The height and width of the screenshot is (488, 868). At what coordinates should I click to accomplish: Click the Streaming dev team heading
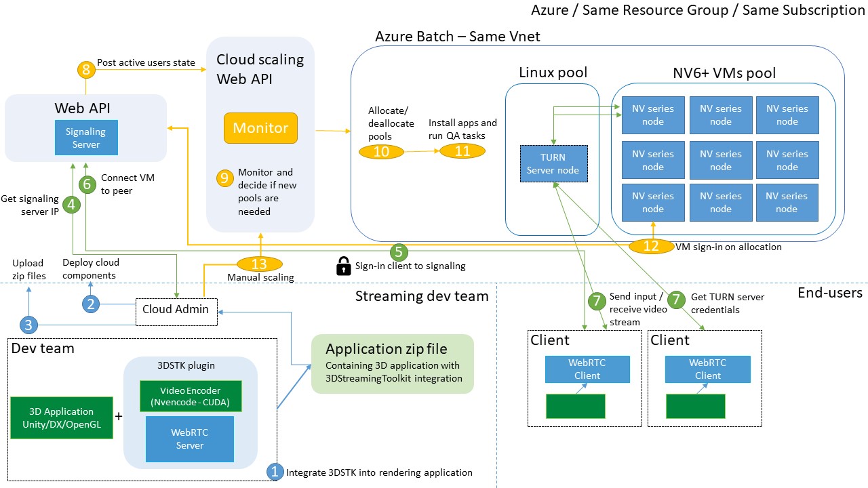click(422, 296)
